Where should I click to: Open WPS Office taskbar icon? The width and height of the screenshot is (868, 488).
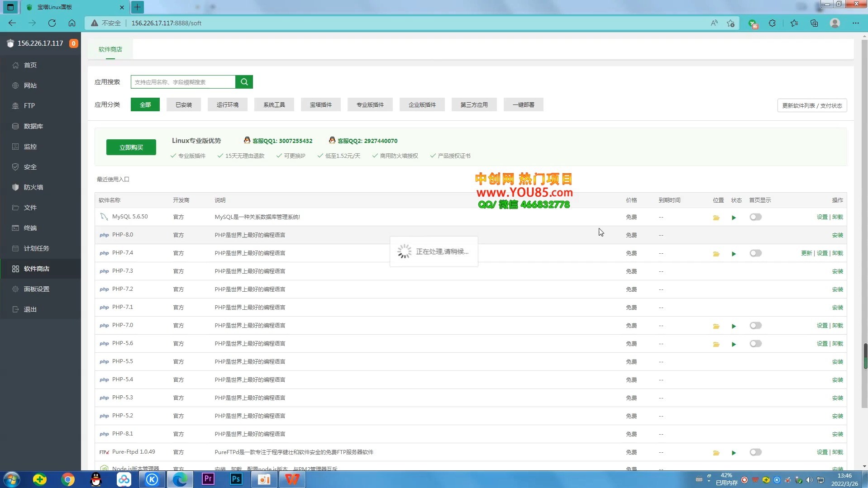click(292, 479)
